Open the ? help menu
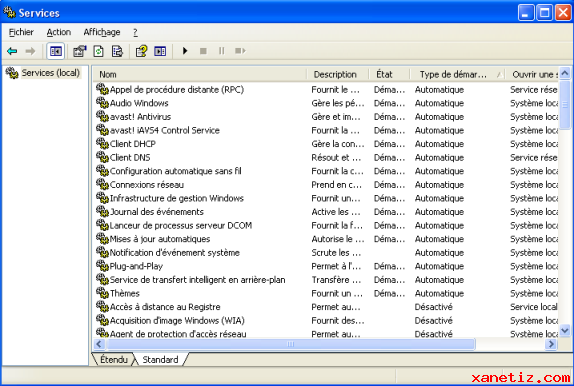The image size is (574, 386). click(x=135, y=32)
